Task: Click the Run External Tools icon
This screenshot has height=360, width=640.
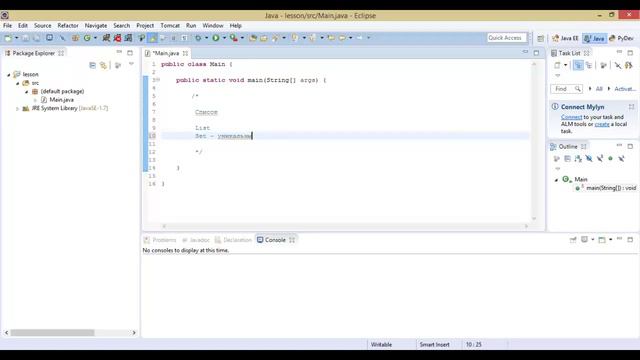Action: pos(233,38)
